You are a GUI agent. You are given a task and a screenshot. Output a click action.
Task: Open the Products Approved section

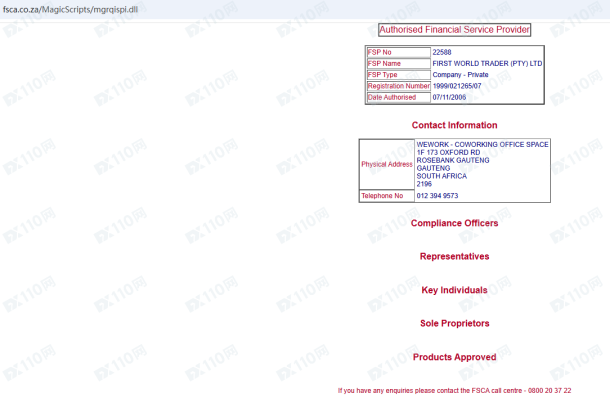[x=454, y=357]
